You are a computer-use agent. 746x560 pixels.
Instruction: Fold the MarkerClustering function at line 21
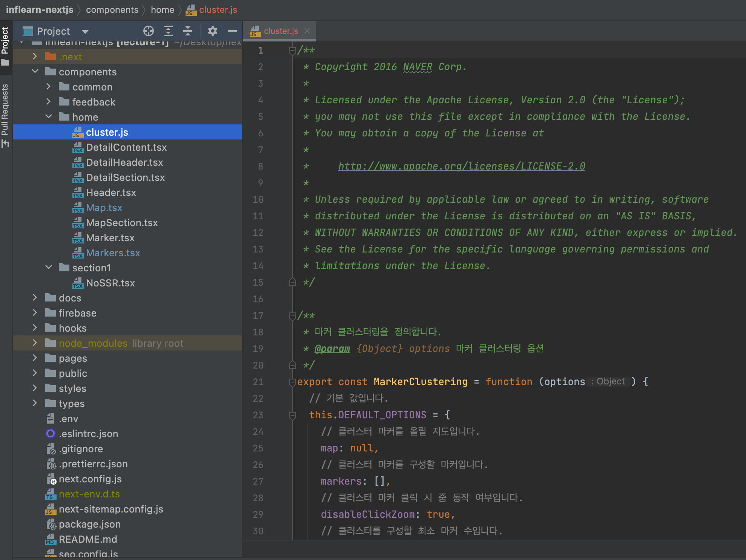(292, 382)
